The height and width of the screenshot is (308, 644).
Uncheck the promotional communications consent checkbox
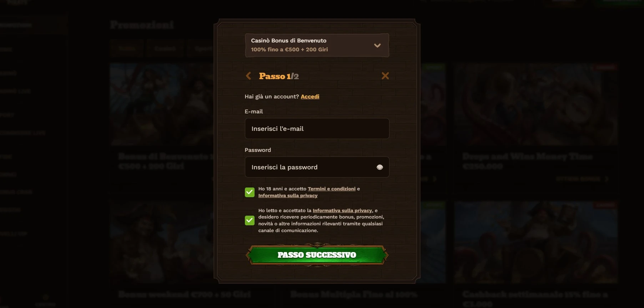click(x=250, y=221)
